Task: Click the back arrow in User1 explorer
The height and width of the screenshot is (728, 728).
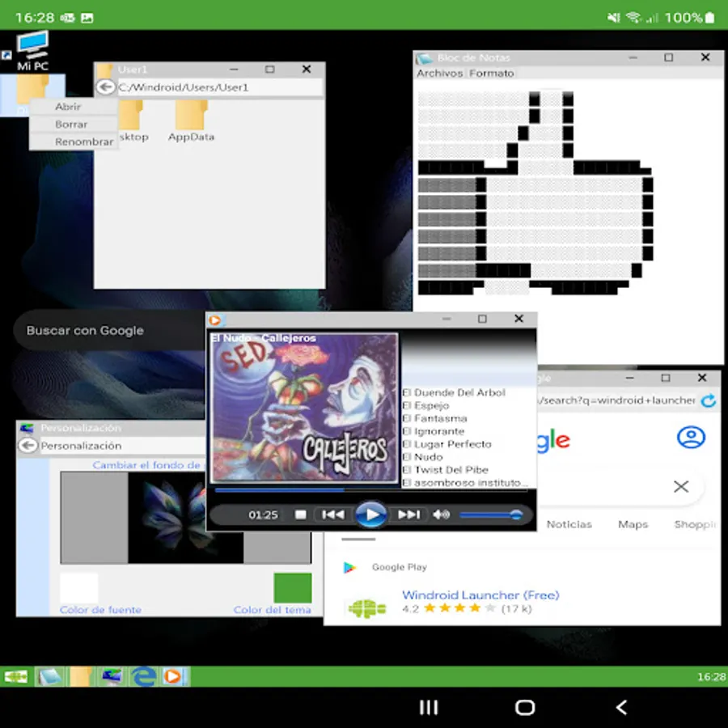Action: pyautogui.click(x=105, y=87)
